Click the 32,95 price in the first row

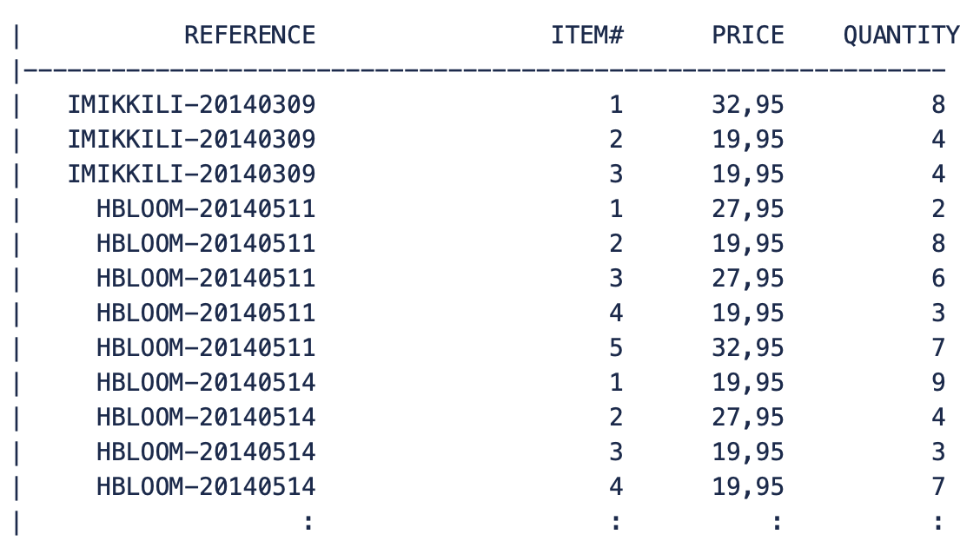[747, 105]
